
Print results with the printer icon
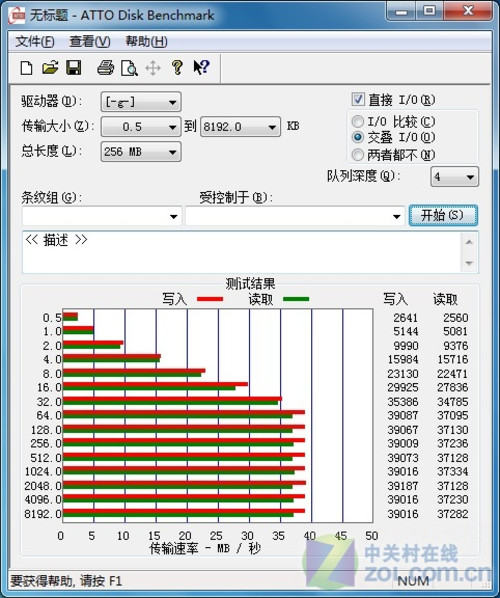coord(105,68)
